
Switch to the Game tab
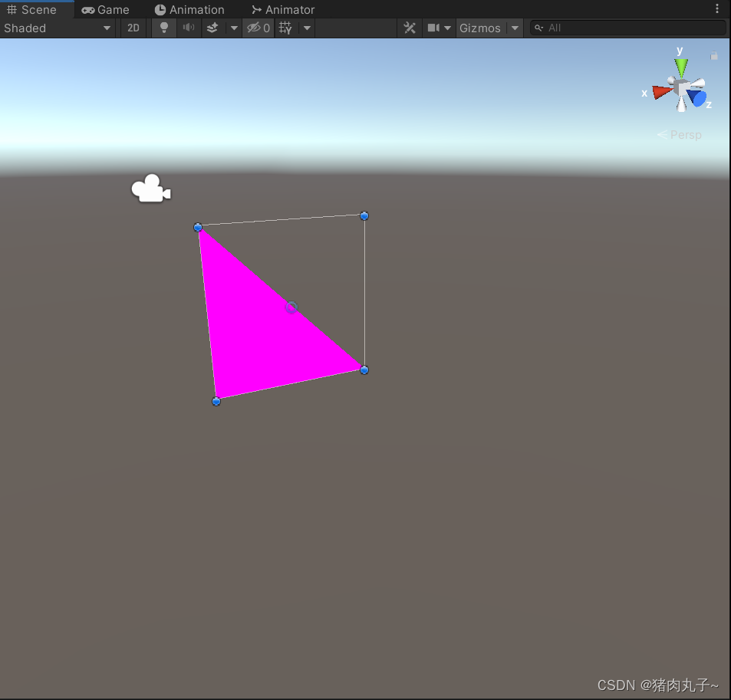click(105, 9)
